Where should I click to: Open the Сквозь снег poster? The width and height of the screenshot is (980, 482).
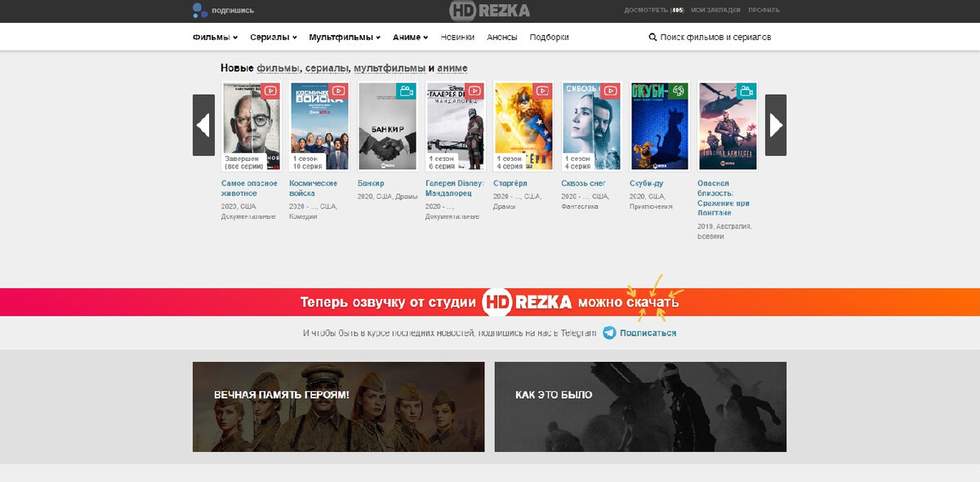point(591,125)
